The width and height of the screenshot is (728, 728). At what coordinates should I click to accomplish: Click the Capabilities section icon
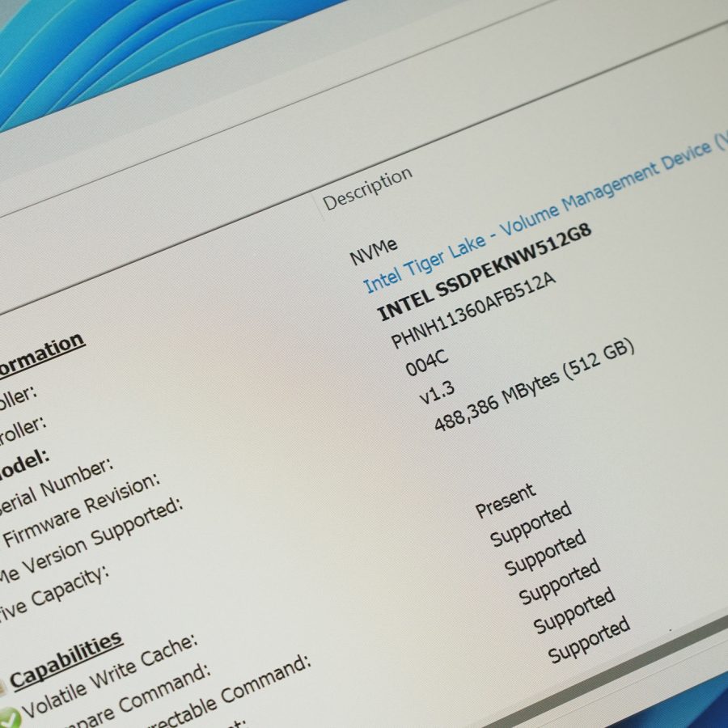tap(2, 688)
